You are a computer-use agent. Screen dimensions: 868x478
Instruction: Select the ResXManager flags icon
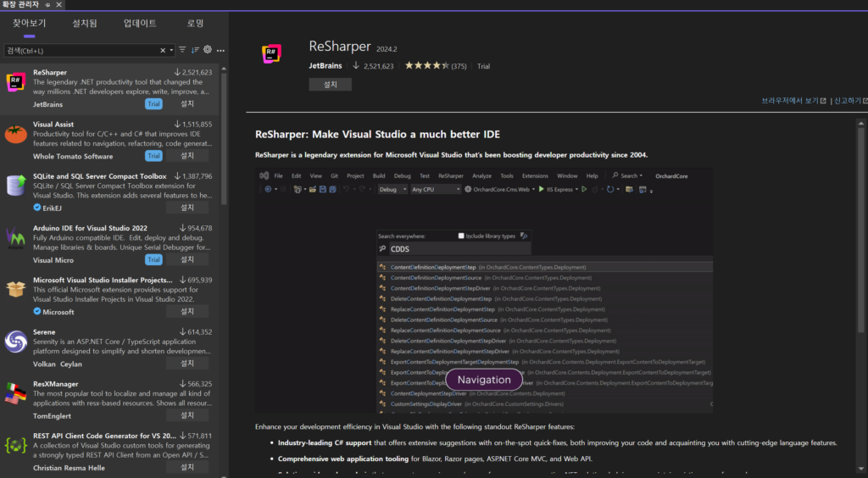coord(15,393)
